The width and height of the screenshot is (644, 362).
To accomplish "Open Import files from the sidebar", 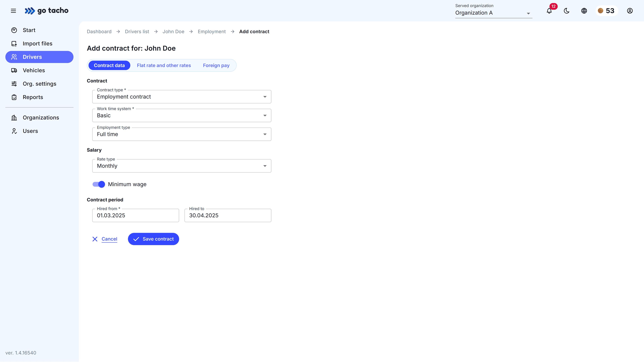I will click(x=38, y=43).
